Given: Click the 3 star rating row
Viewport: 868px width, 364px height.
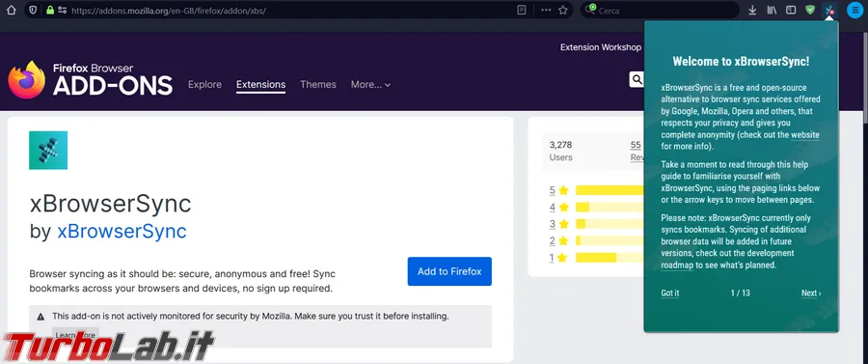Looking at the screenshot, I should click(596, 224).
